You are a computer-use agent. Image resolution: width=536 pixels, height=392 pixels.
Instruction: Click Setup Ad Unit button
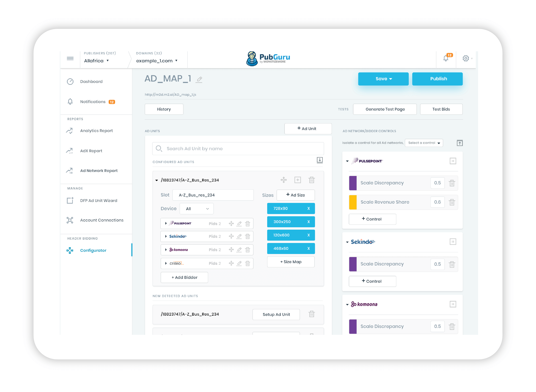pyautogui.click(x=276, y=314)
